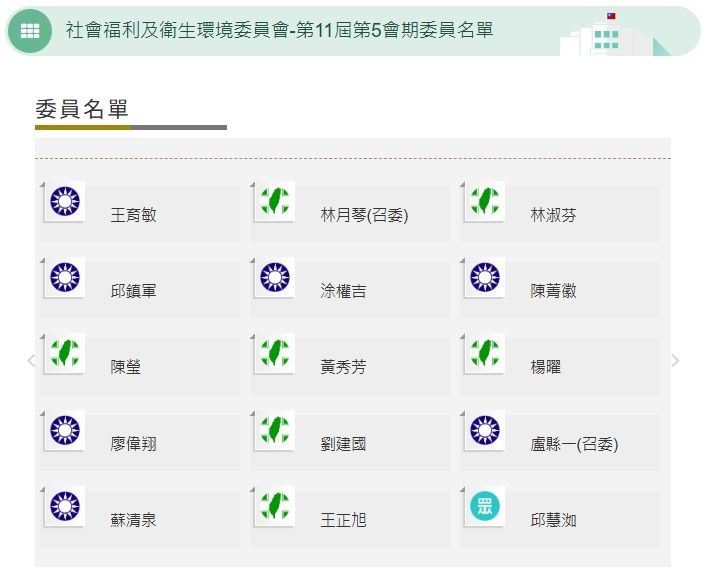Select 王正旭 in the member list
The image size is (709, 575).
click(343, 520)
